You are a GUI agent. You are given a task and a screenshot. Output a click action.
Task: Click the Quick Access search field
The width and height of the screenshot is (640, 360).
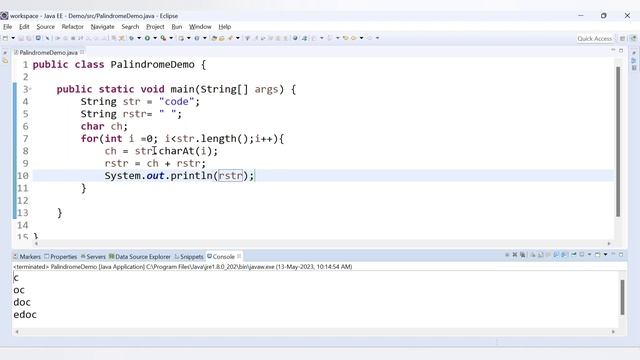tap(595, 38)
